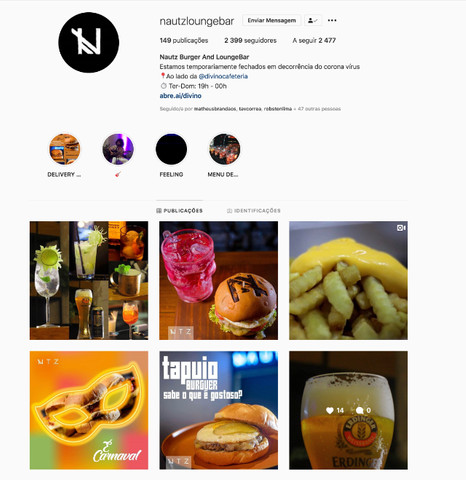Click the comment bubble on beer post
This screenshot has width=466, height=480.
pos(359,410)
